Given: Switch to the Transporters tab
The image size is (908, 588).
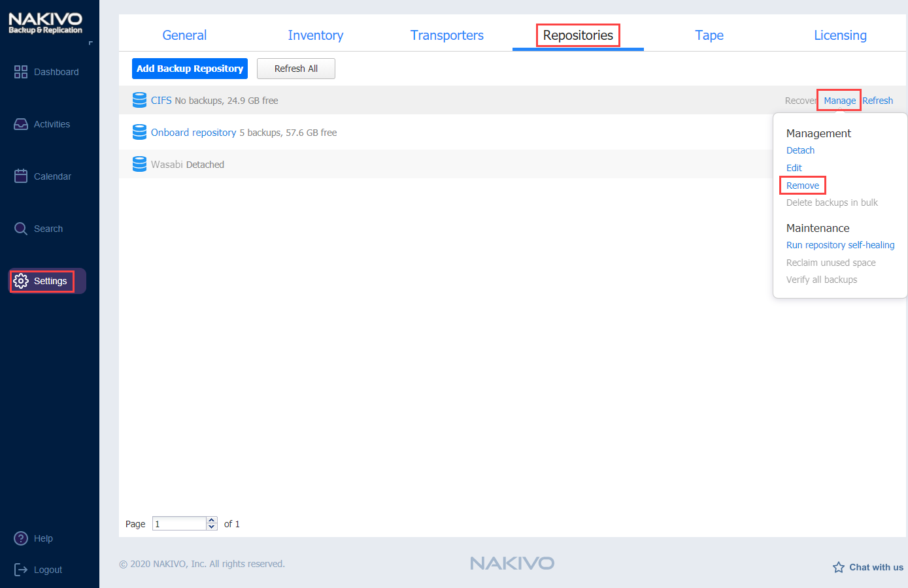Looking at the screenshot, I should (447, 35).
